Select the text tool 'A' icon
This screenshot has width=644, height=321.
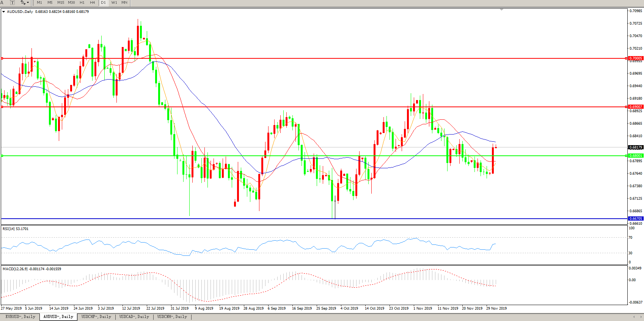tap(2, 3)
